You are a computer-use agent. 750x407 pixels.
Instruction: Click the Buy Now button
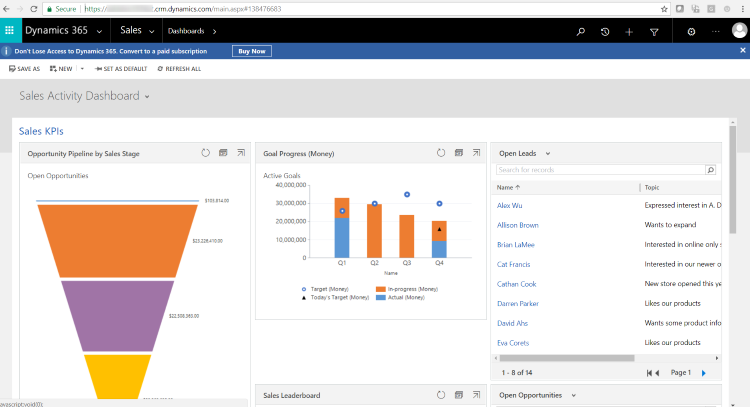click(x=252, y=51)
